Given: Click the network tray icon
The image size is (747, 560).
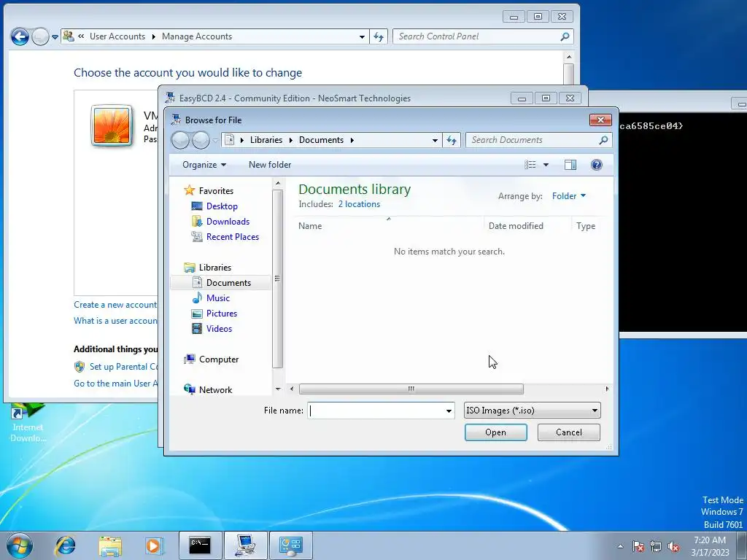Looking at the screenshot, I should pos(656,547).
